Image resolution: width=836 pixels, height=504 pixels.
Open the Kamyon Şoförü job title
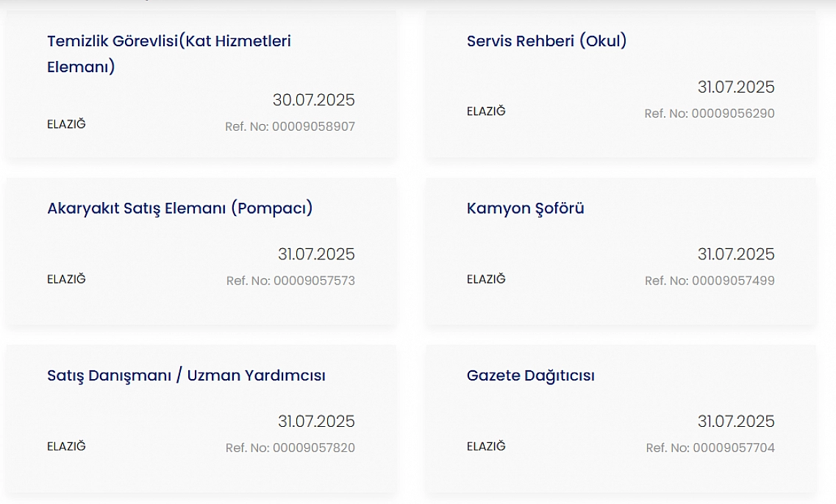point(525,209)
